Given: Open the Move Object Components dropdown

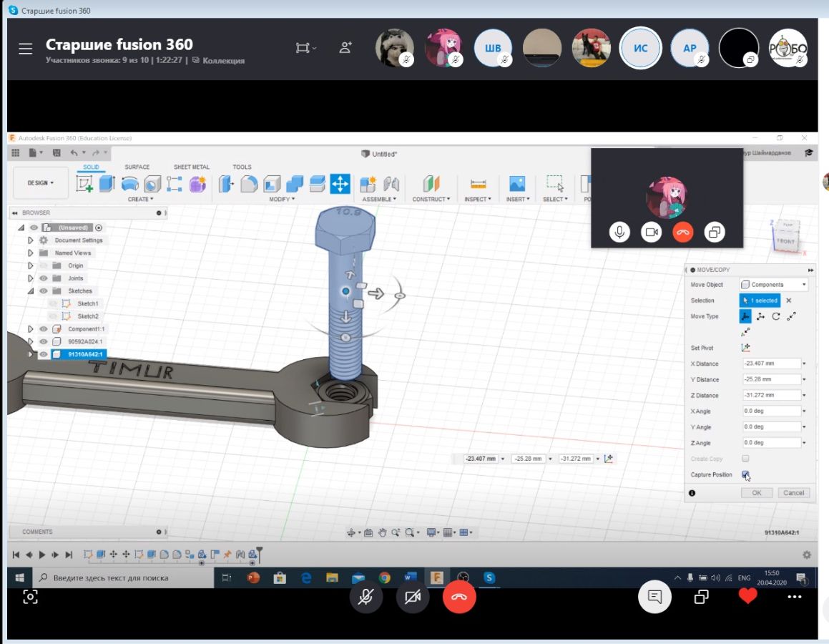Looking at the screenshot, I should [774, 285].
